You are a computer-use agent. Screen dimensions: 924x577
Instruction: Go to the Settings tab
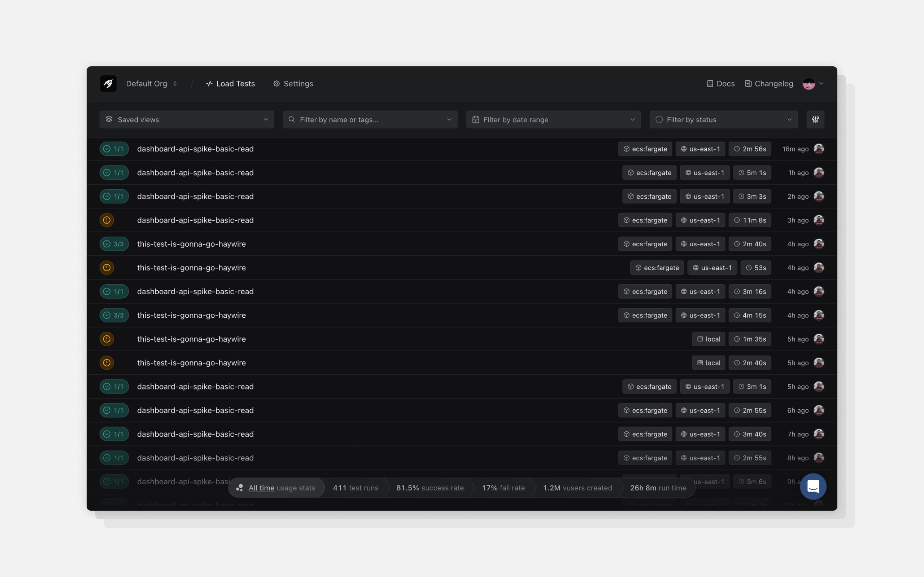coord(293,84)
